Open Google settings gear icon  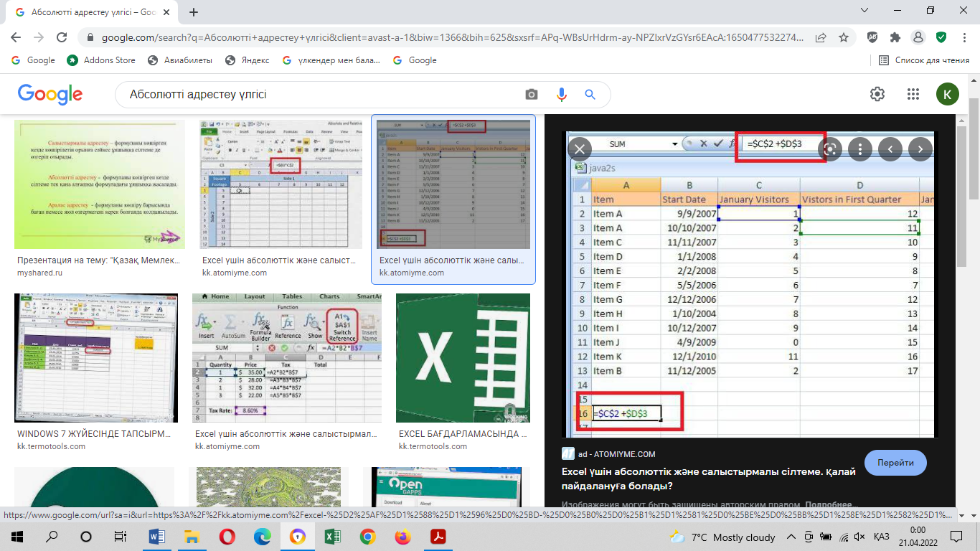click(877, 95)
